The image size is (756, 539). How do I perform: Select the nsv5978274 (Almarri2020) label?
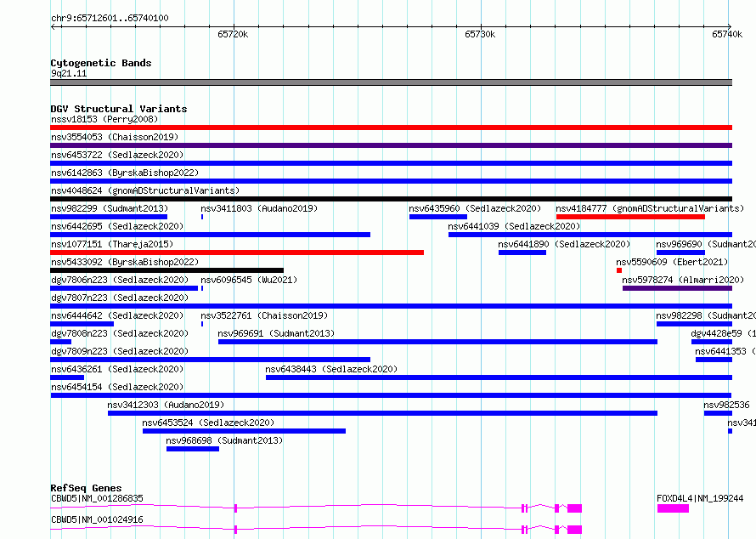[683, 280]
